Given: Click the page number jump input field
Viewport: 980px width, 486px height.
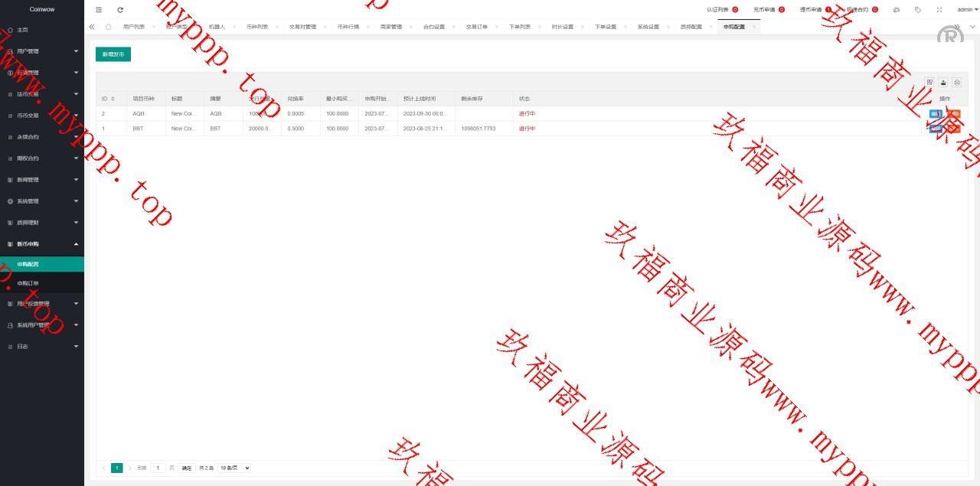Looking at the screenshot, I should (x=158, y=468).
